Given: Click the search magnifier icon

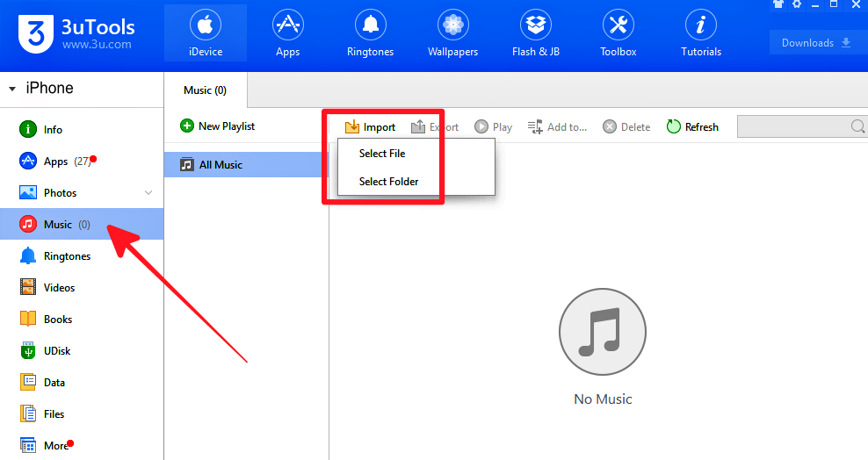Looking at the screenshot, I should pos(857,126).
